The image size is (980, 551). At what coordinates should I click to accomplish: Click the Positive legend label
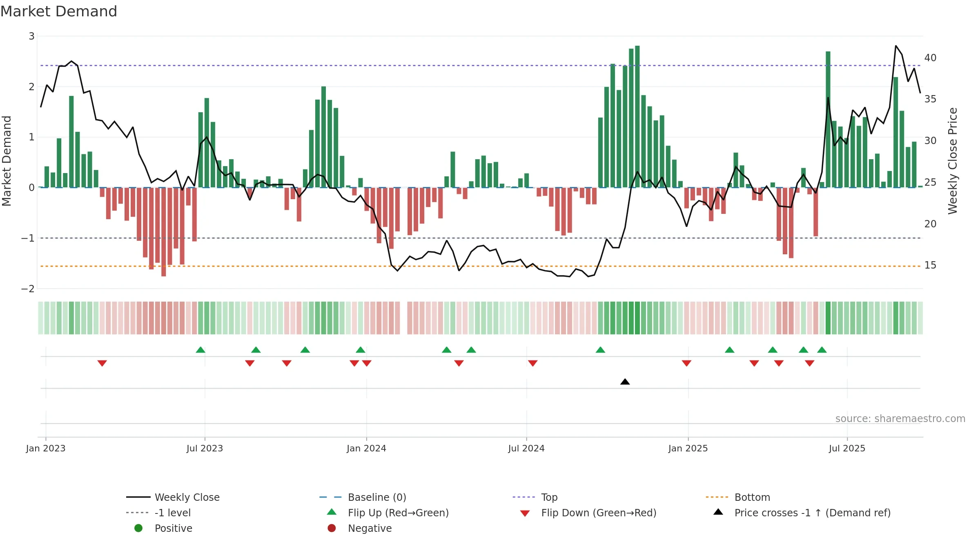[173, 528]
